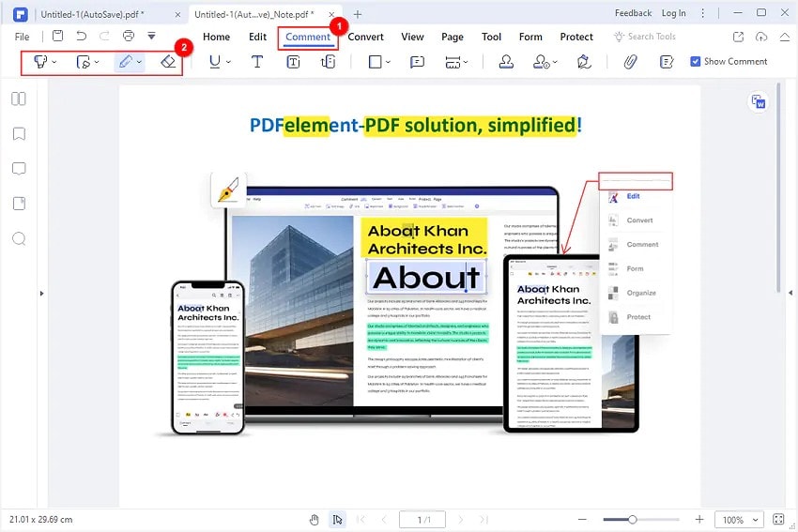Viewport: 798px width, 532px height.
Task: Click the Feedback link
Action: (x=633, y=13)
